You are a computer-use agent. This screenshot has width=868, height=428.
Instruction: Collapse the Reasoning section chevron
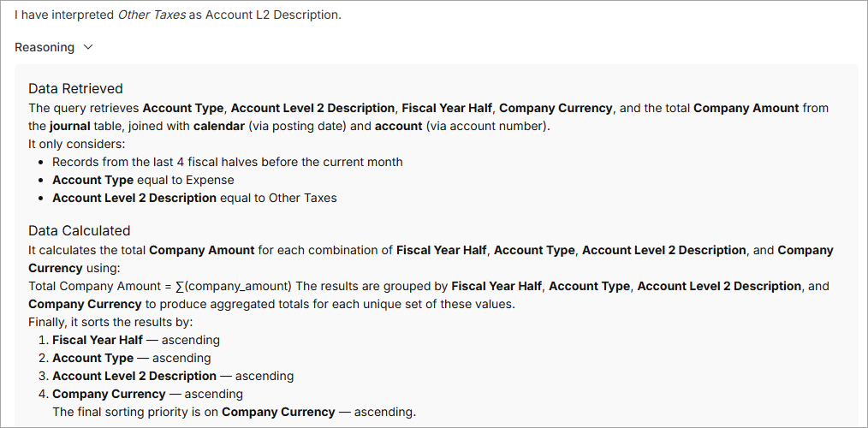88,48
